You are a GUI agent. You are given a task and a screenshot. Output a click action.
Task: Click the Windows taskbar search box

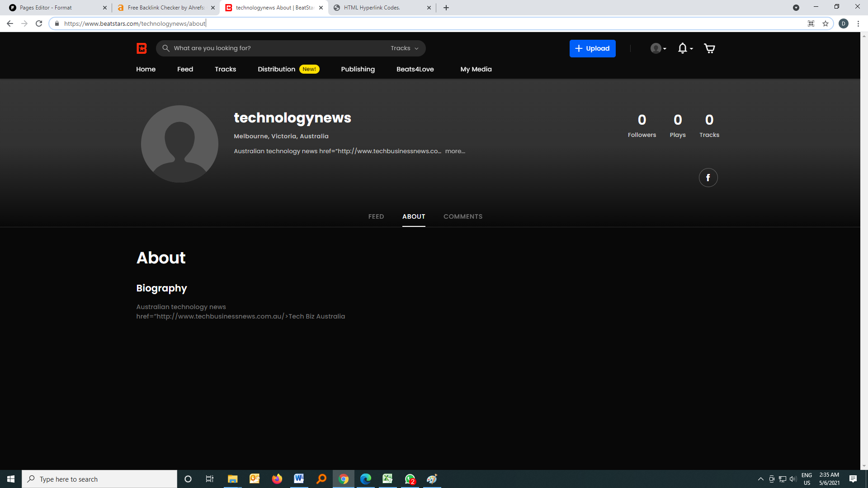(99, 479)
